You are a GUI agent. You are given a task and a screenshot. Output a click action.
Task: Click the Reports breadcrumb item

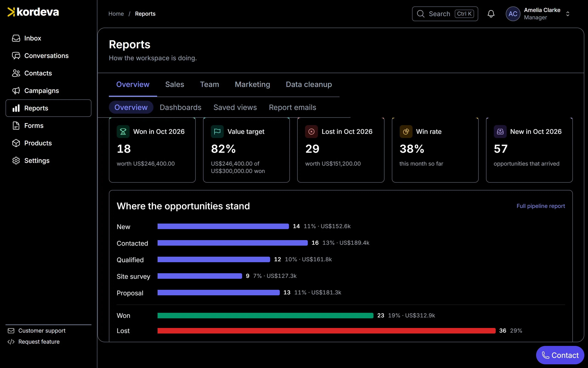point(145,14)
